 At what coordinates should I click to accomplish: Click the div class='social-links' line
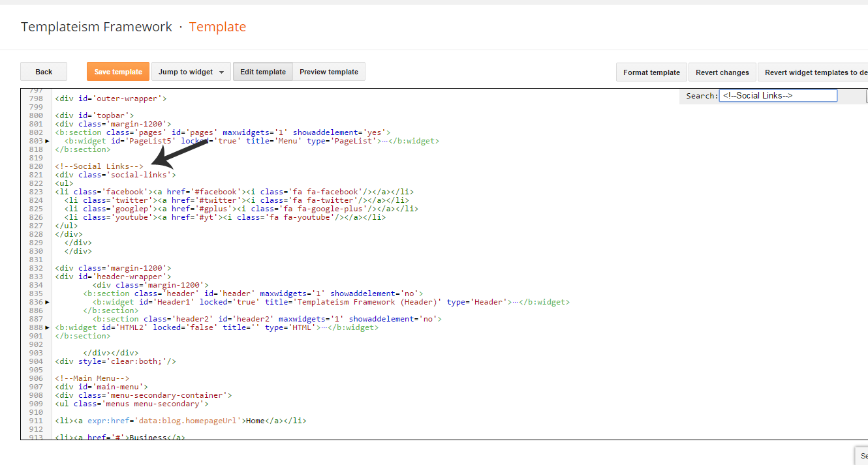click(116, 175)
